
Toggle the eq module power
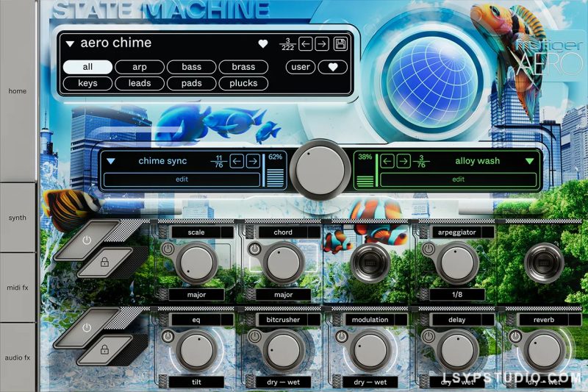click(x=168, y=337)
